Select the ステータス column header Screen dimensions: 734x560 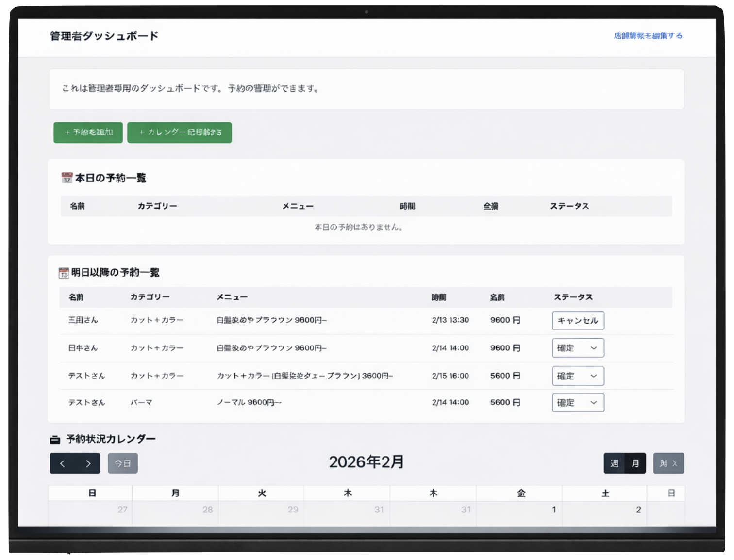point(573,297)
